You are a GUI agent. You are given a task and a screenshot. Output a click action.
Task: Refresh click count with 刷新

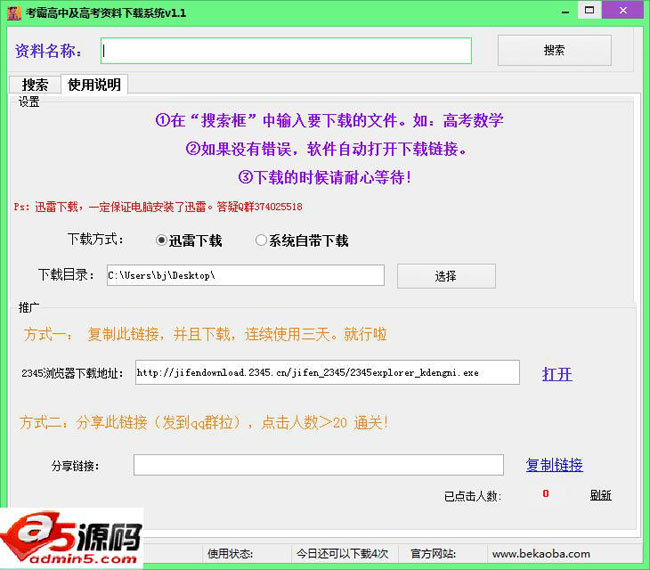[601, 495]
